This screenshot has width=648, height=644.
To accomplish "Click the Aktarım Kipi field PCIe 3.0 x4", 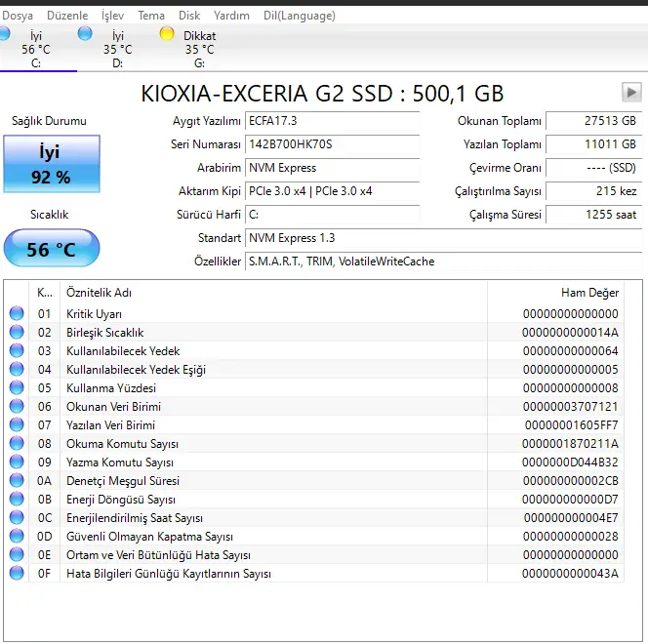I will [x=332, y=191].
